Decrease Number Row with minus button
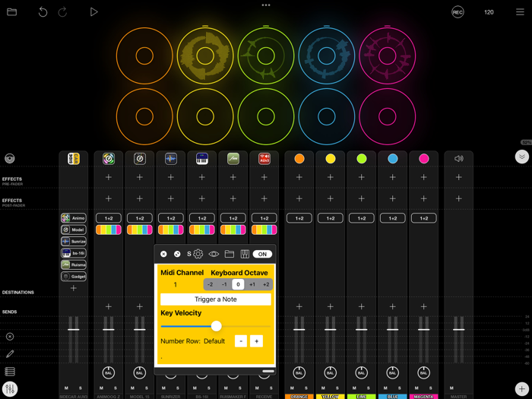Image resolution: width=532 pixels, height=399 pixels. click(x=241, y=341)
